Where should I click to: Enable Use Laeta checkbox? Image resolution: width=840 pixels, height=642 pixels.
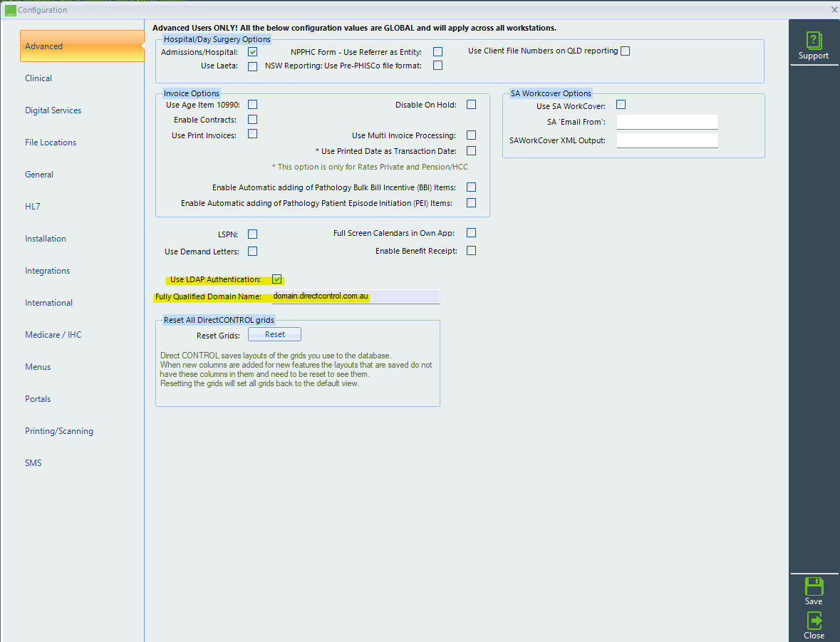coord(252,66)
